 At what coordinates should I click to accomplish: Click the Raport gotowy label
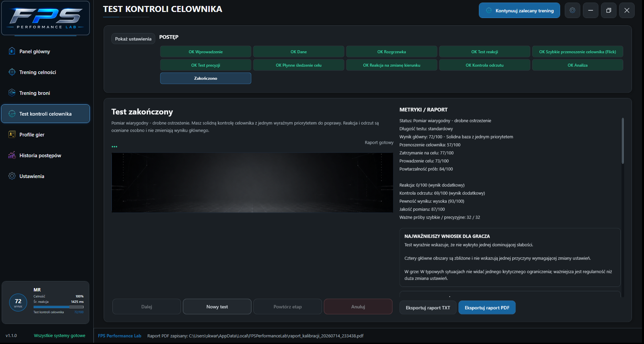tap(379, 142)
